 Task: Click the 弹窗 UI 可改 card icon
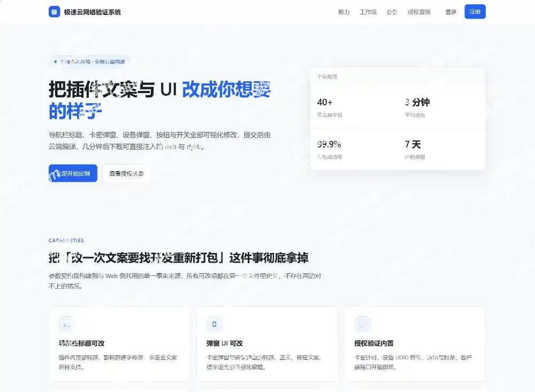pos(215,324)
